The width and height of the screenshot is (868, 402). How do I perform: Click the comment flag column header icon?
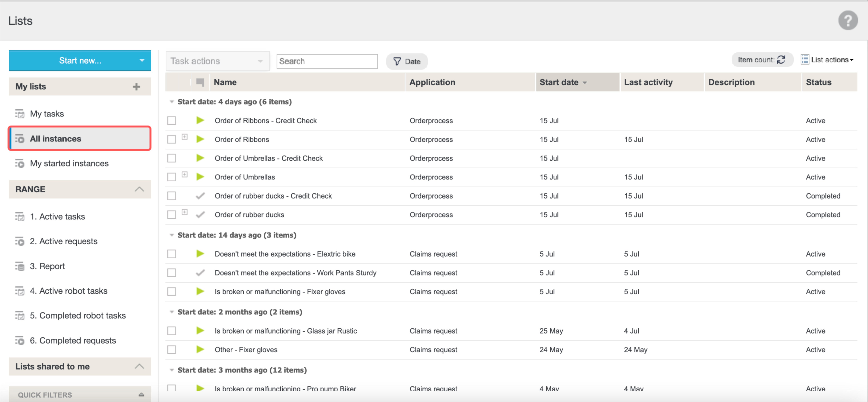tap(200, 82)
